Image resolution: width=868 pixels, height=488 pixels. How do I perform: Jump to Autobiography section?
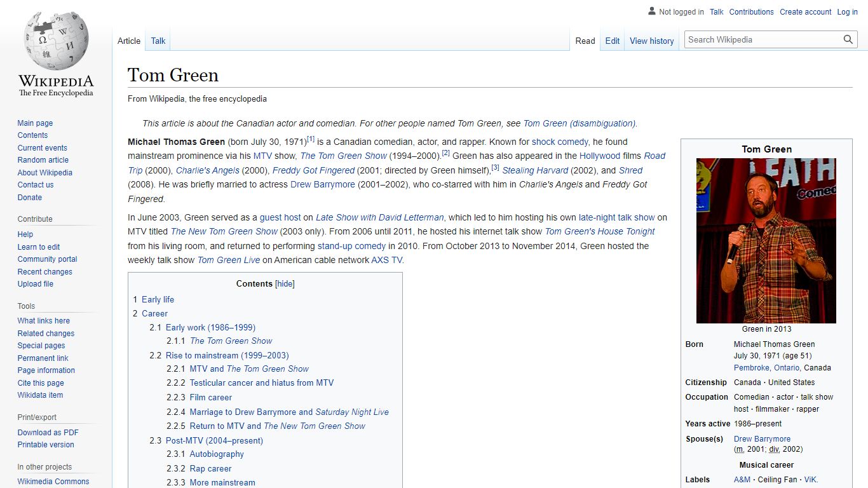click(x=217, y=454)
